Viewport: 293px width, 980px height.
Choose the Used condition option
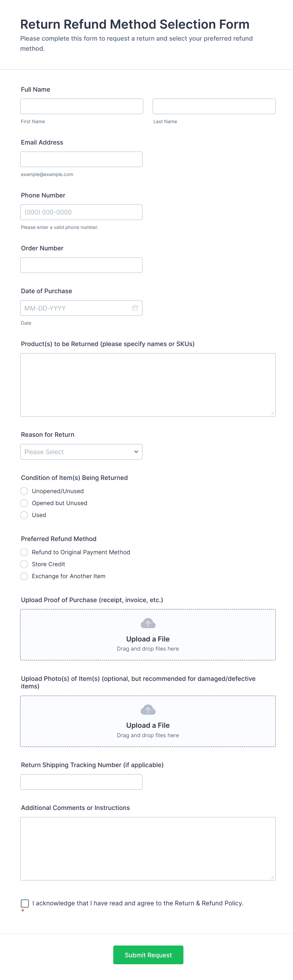(x=24, y=515)
